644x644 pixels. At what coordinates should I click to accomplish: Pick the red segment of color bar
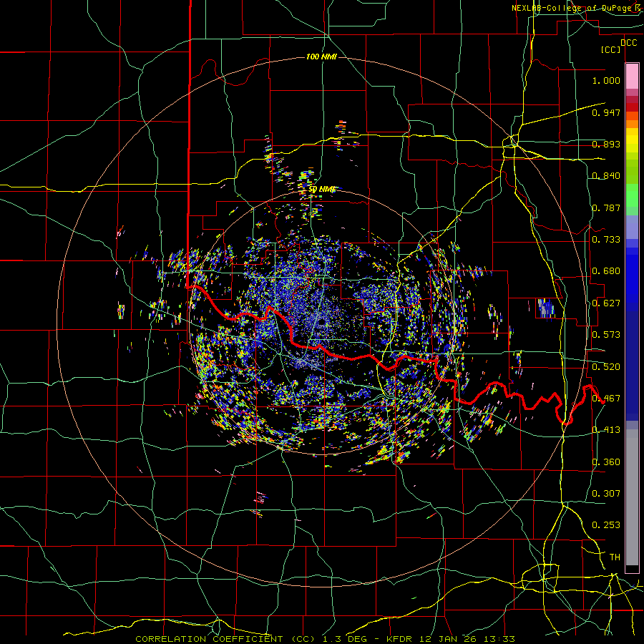[632, 107]
